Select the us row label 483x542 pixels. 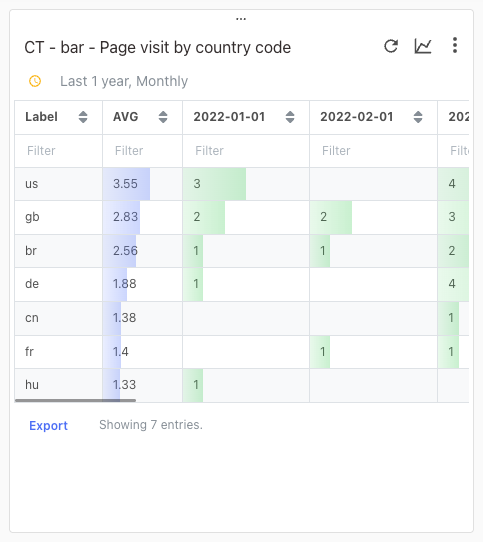coord(31,184)
